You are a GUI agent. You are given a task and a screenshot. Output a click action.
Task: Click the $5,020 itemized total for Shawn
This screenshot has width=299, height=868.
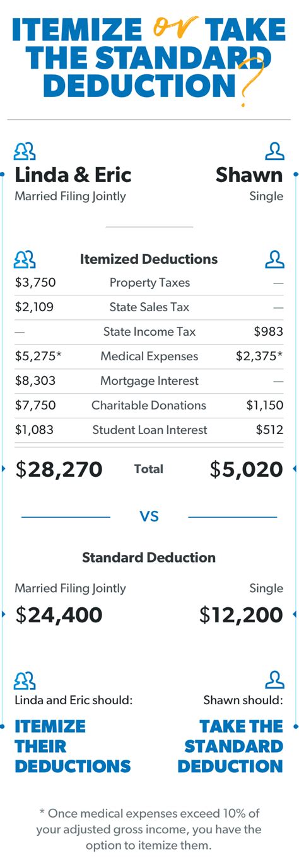tap(246, 469)
